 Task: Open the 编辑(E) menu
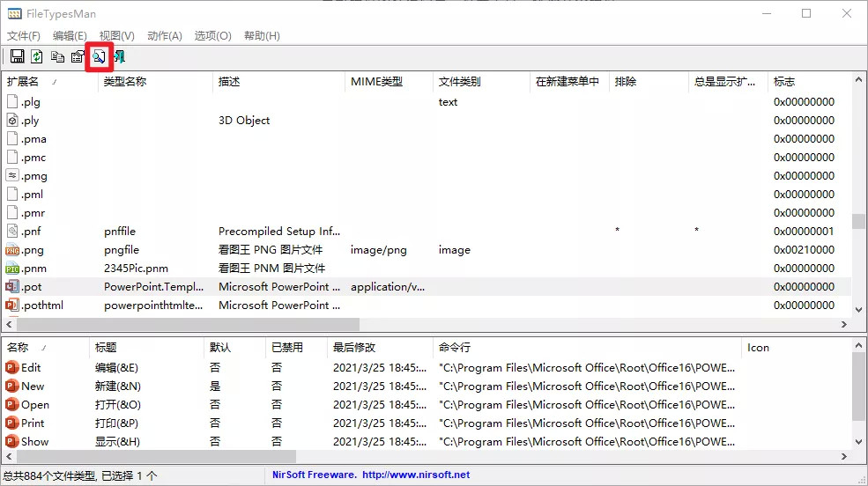[x=70, y=36]
